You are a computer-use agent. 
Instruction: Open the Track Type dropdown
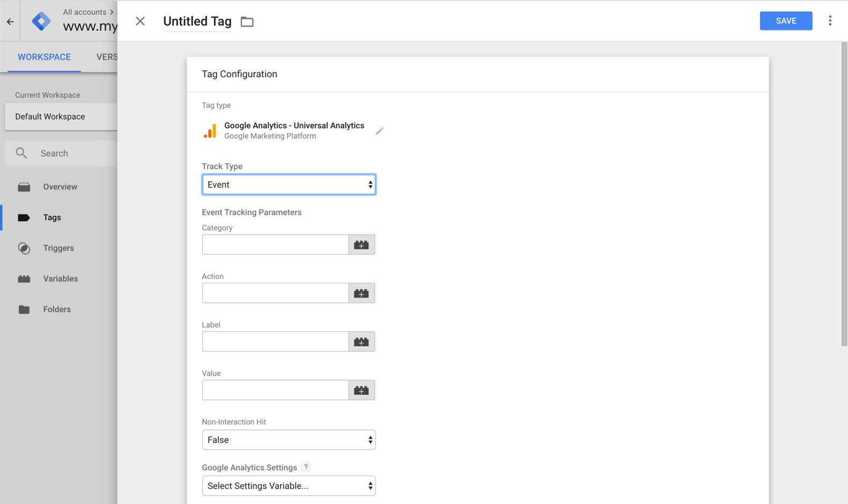coord(289,185)
